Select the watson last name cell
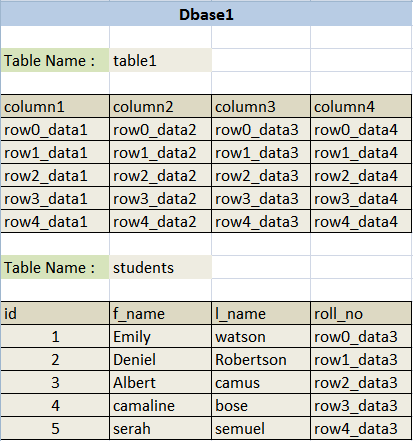This screenshot has width=413, height=441. click(261, 336)
